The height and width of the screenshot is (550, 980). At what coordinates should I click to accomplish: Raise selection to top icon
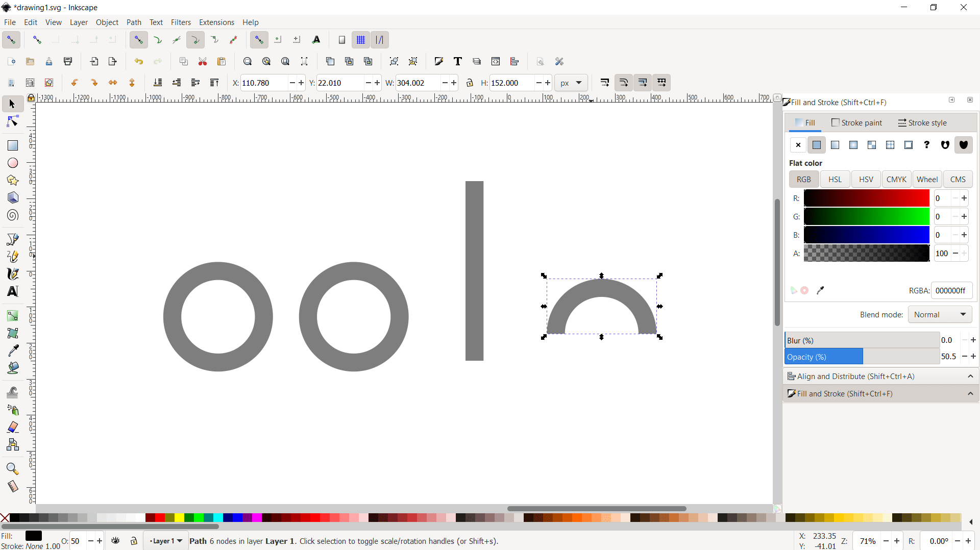coord(214,83)
